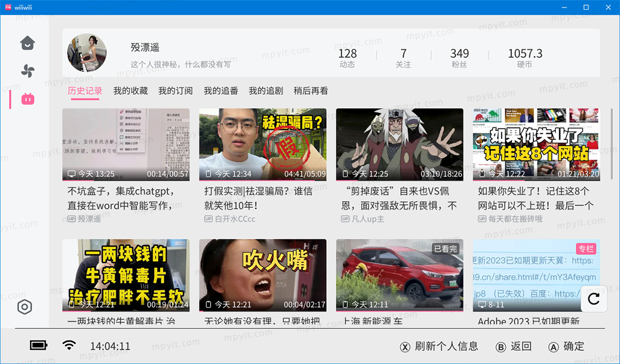The width and height of the screenshot is (620, 364).
Task: Click the 8-11 date on Adobe card
Action: coord(496,304)
